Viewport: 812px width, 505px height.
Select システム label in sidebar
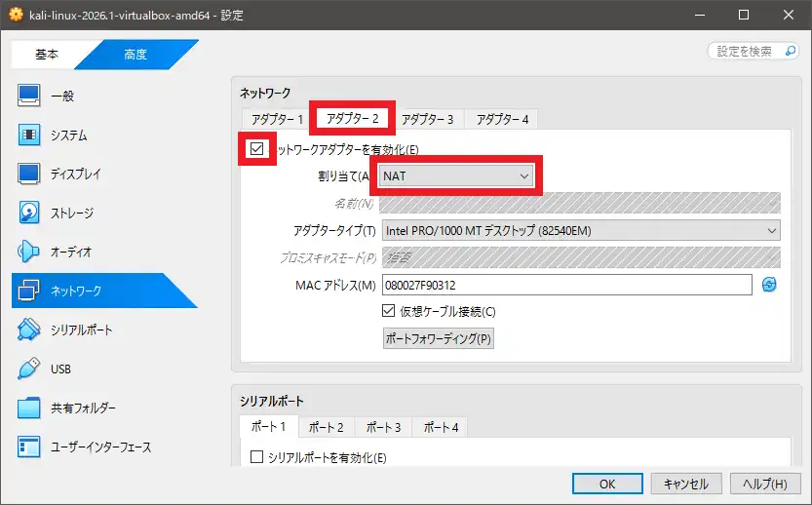(69, 136)
